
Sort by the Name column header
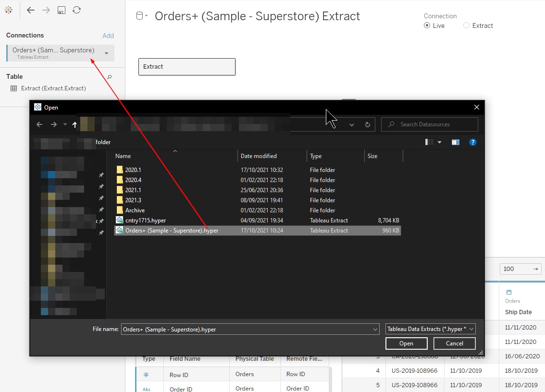[123, 156]
